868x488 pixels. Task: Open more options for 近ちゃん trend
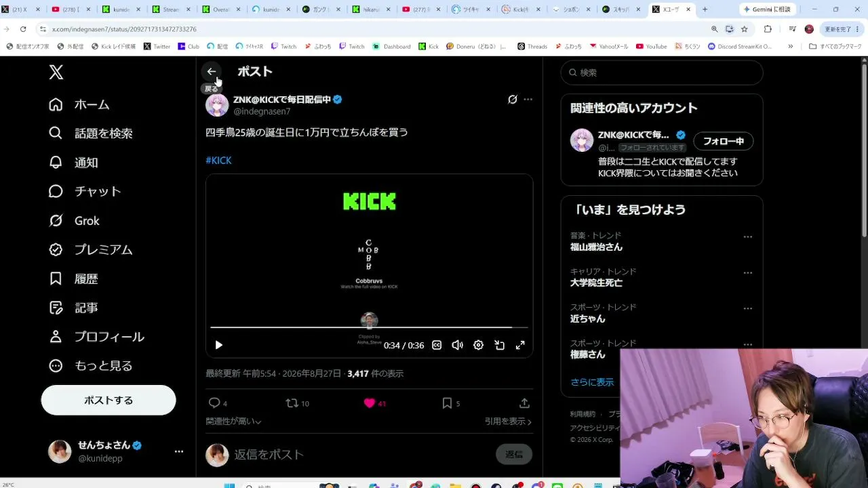click(748, 308)
